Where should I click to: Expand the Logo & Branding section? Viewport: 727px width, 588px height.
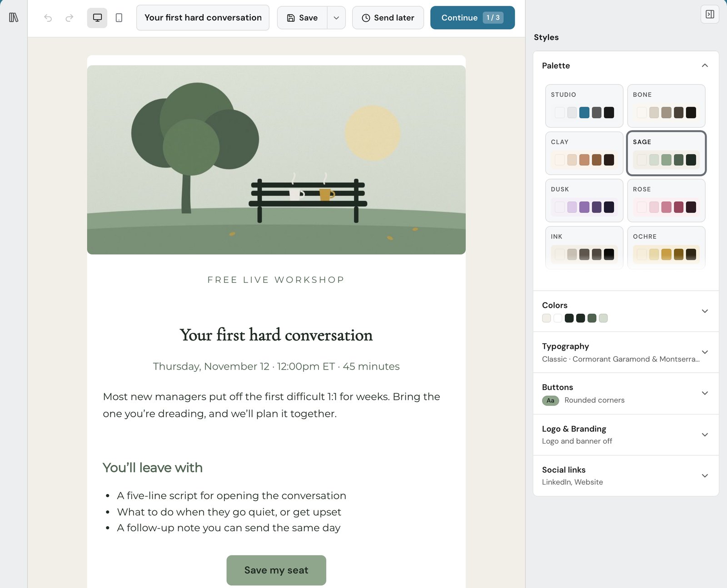626,435
